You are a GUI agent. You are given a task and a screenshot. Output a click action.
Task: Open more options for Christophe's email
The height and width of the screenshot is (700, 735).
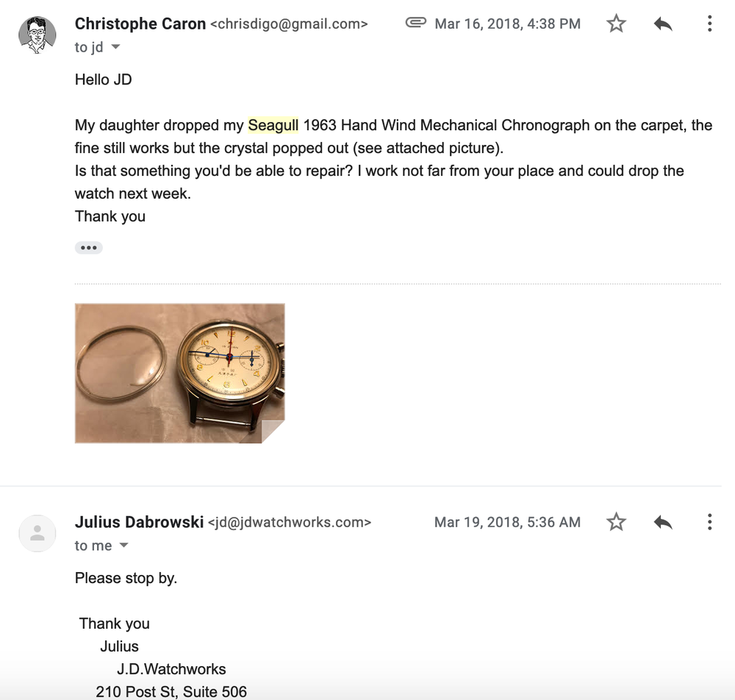pyautogui.click(x=709, y=24)
